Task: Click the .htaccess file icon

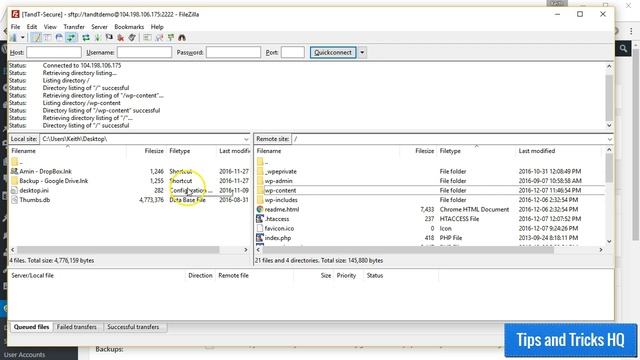Action: pyautogui.click(x=260, y=219)
